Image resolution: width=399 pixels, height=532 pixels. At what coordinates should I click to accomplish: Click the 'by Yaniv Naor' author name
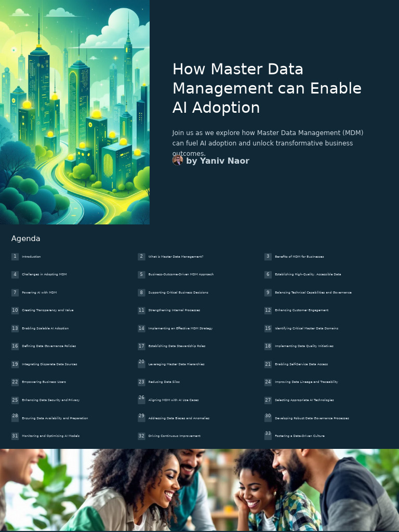[x=218, y=161]
